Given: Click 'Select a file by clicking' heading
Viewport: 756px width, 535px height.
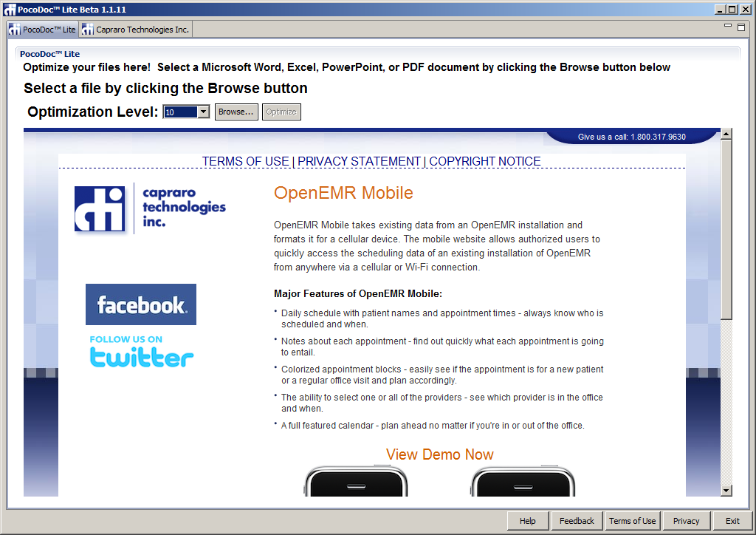Looking at the screenshot, I should click(165, 88).
